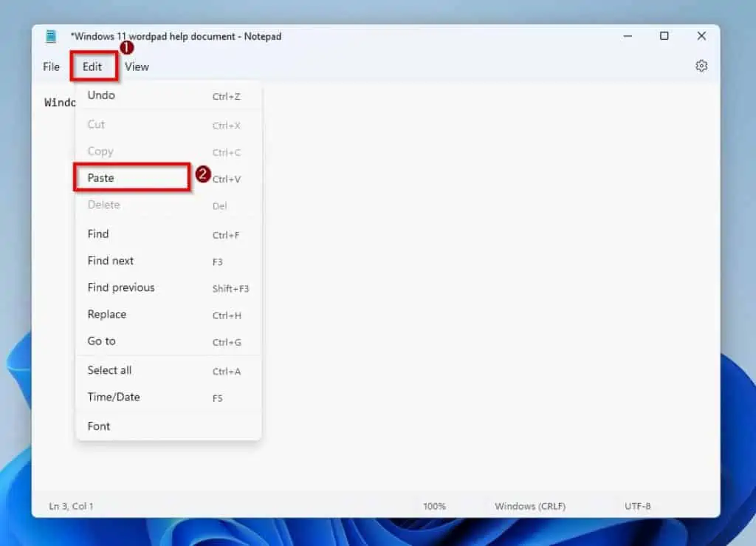Close the Edit menu via its tab
756x546 pixels.
click(x=92, y=66)
